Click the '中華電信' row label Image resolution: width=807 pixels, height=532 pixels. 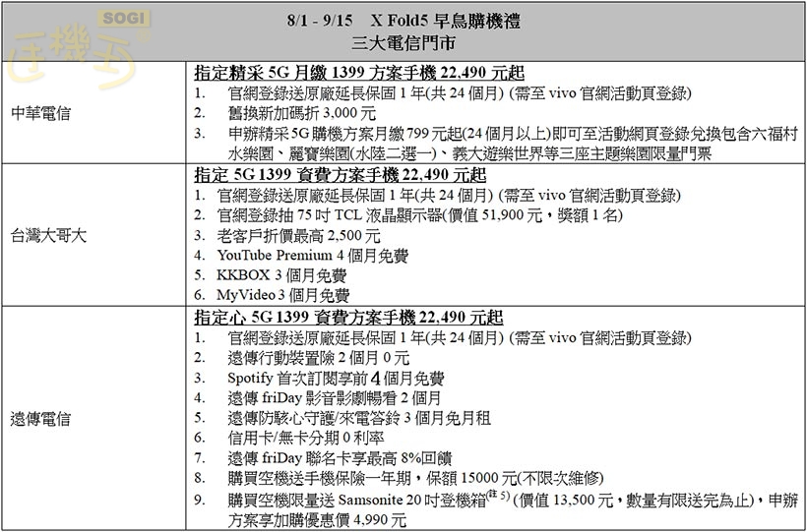[40, 113]
